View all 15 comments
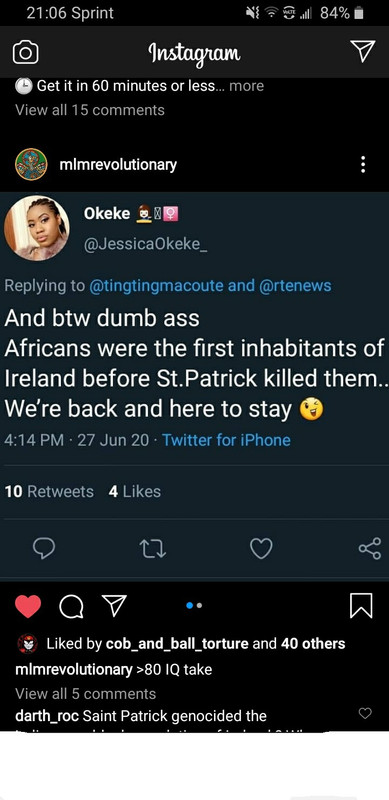Viewport: 389px width, 800px height. 90,110
